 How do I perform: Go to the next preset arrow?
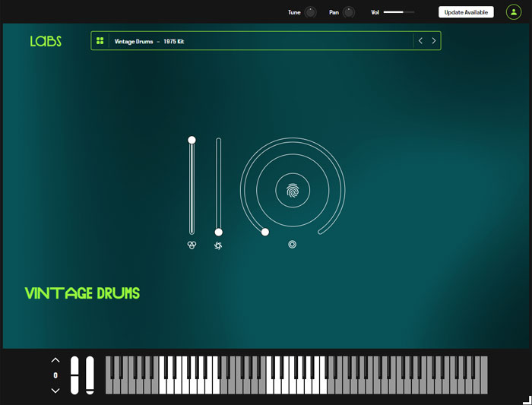coord(434,41)
